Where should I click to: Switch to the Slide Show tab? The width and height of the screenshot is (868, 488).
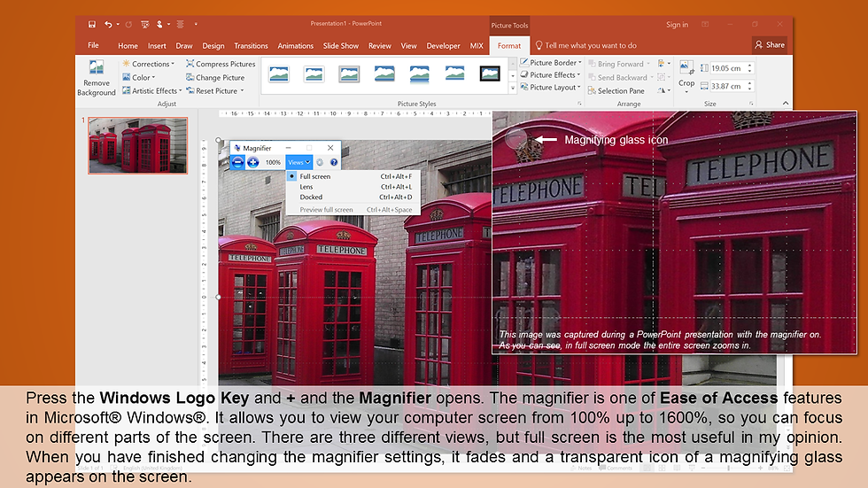coord(341,46)
